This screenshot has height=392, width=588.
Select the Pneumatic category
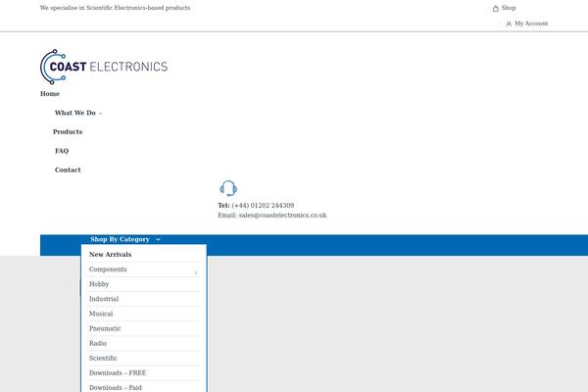(x=105, y=328)
